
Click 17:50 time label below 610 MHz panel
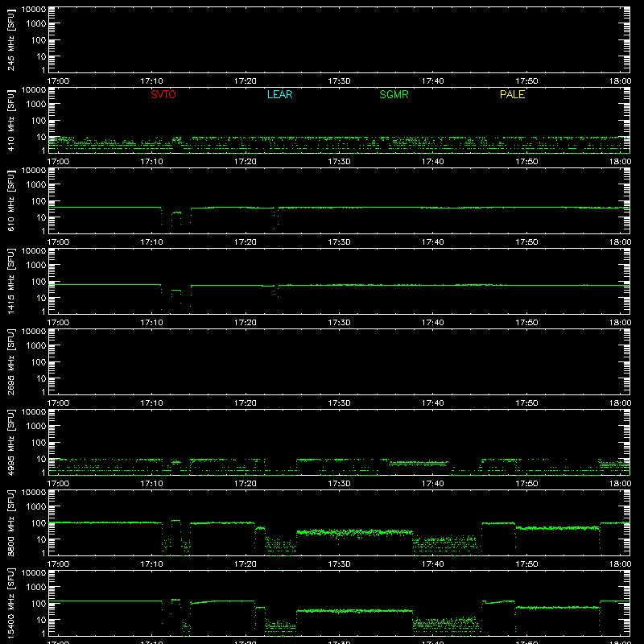click(526, 242)
